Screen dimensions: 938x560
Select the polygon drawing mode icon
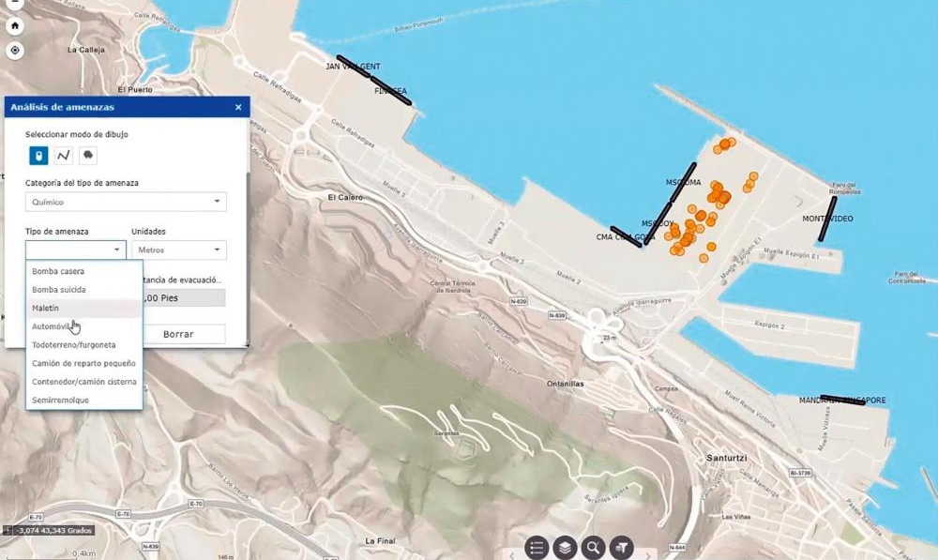tap(87, 156)
